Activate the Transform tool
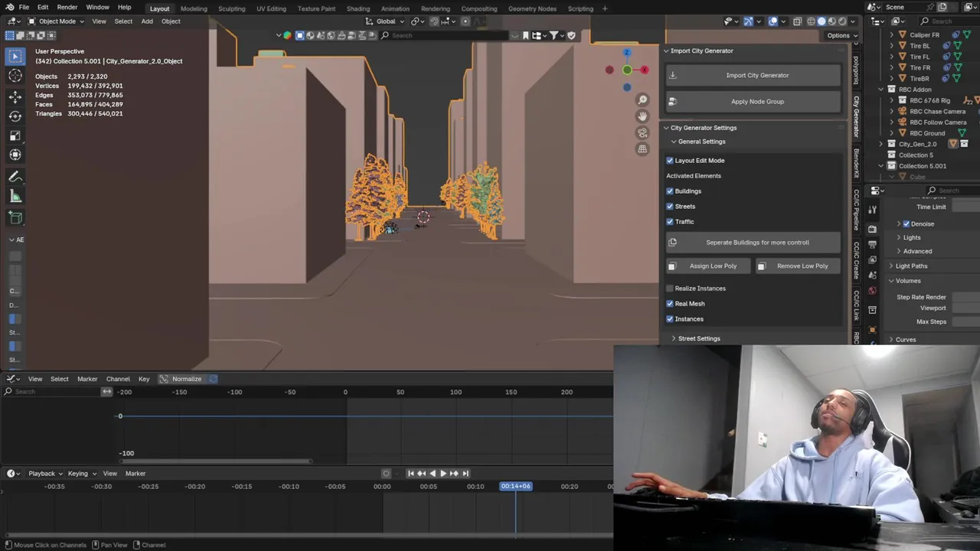 click(15, 155)
